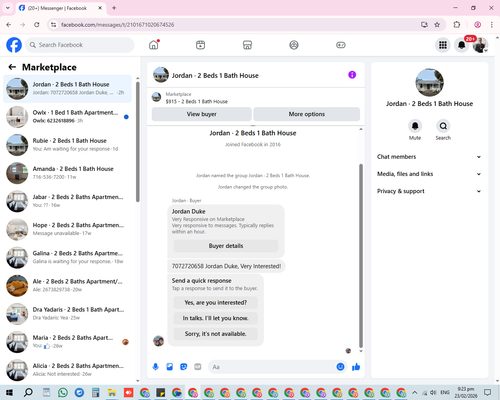
Task: Click the browser address bar URL
Action: [117, 25]
